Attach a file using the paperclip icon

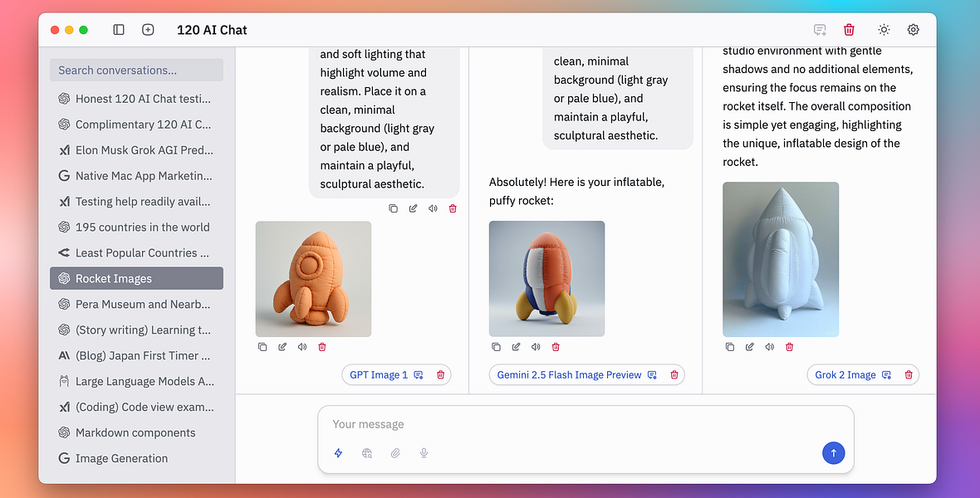pos(395,453)
